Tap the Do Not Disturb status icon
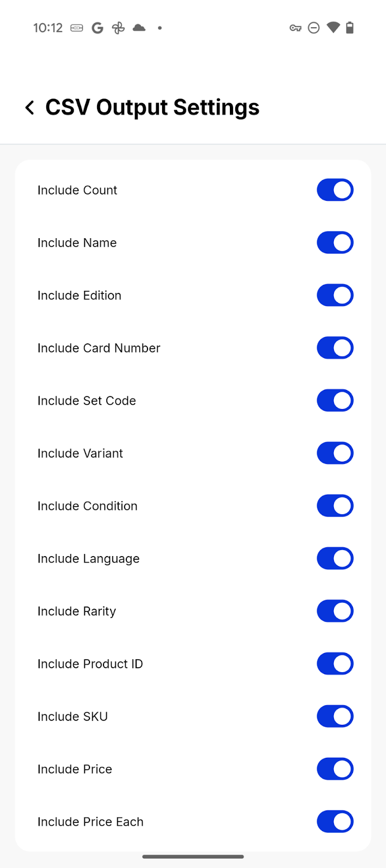386x868 pixels. (313, 28)
